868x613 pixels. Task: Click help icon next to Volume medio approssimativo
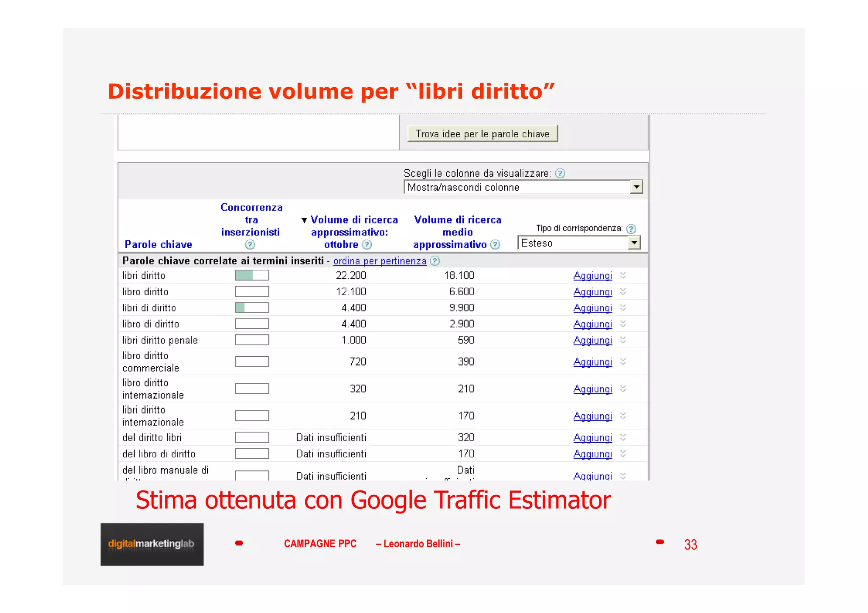(495, 244)
